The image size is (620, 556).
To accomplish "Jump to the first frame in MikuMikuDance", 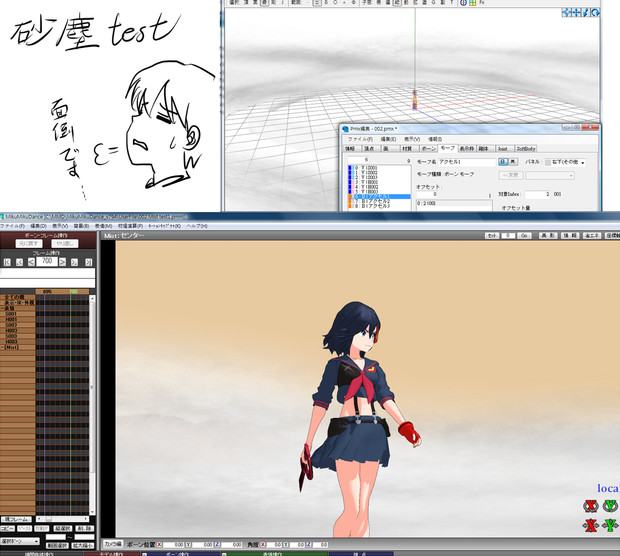I will click(7, 262).
